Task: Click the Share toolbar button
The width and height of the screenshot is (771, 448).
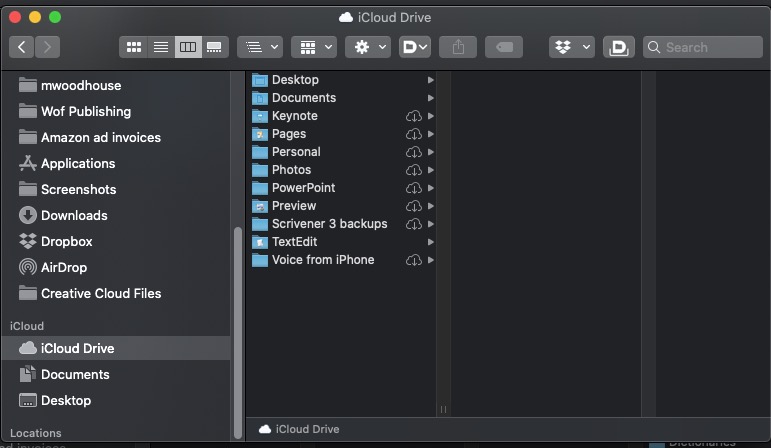Action: tap(458, 47)
